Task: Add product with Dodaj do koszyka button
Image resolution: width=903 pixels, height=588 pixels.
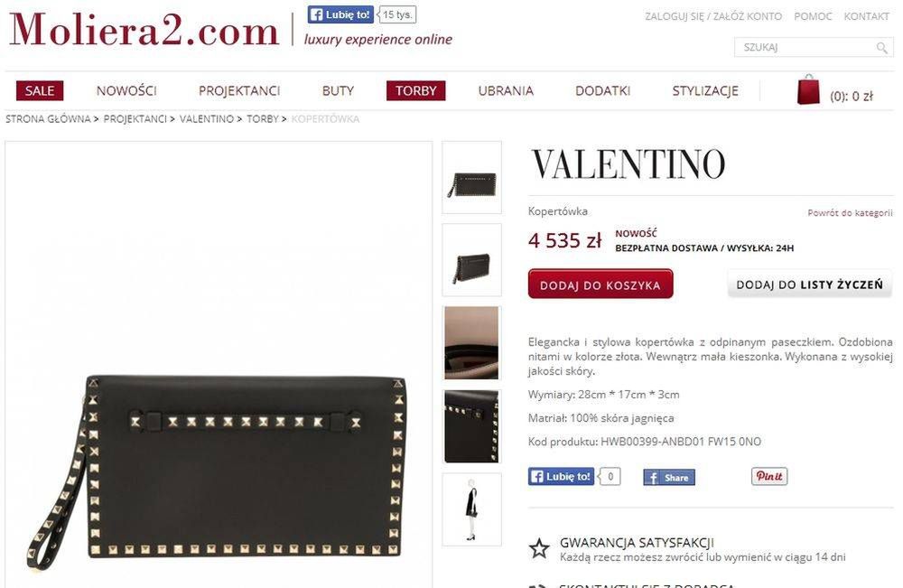Action: [600, 284]
